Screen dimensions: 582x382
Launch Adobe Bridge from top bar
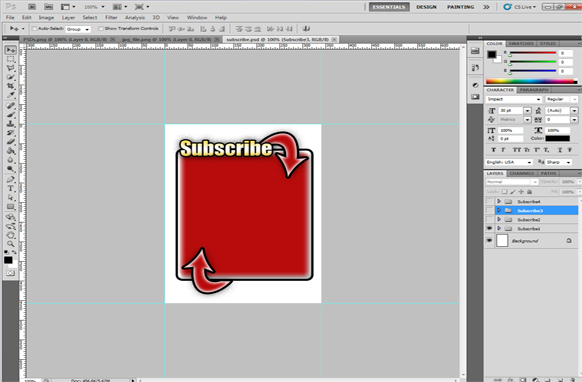(x=32, y=7)
